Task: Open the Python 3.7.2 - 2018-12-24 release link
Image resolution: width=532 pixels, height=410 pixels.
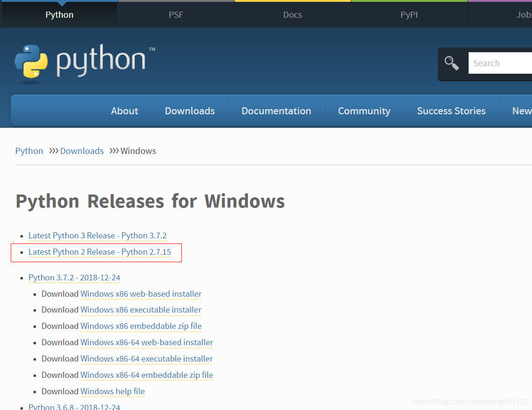Action: [74, 278]
